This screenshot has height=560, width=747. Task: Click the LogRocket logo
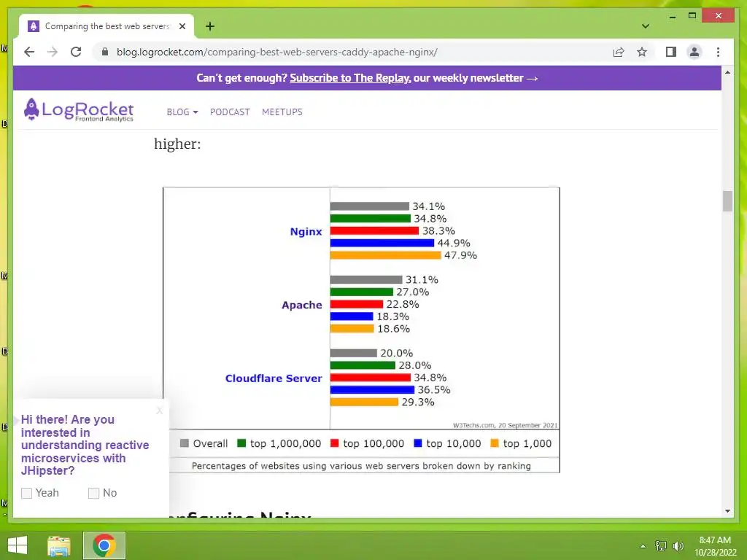pyautogui.click(x=79, y=111)
